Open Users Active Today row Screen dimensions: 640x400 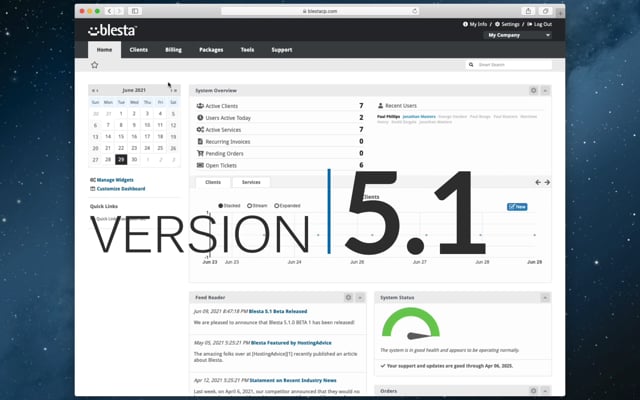click(280, 118)
